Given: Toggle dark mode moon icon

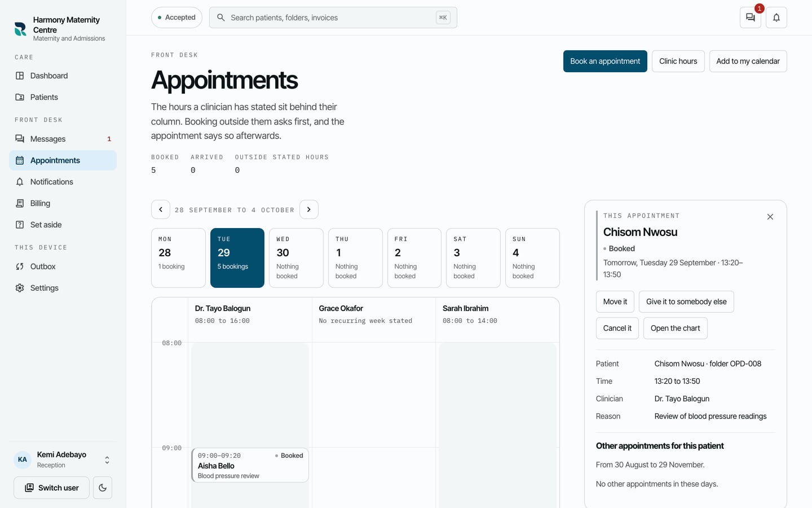Looking at the screenshot, I should [x=102, y=488].
